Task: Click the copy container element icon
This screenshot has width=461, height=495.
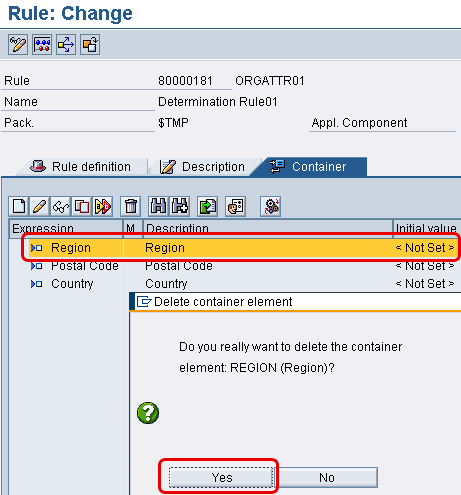Action: coord(82,206)
